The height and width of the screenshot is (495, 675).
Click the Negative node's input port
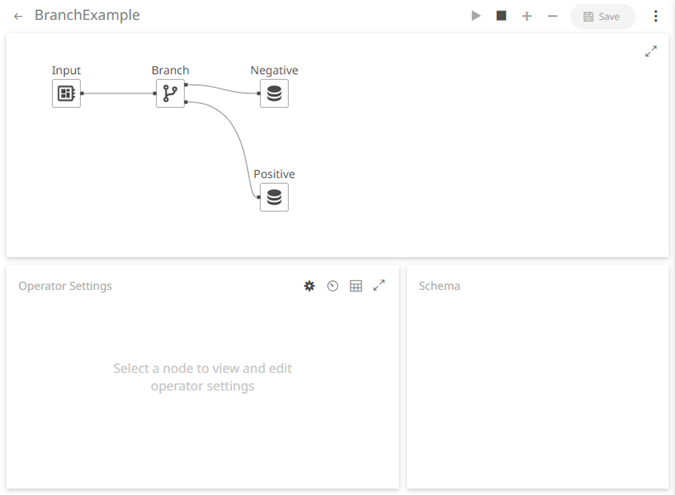tap(260, 94)
